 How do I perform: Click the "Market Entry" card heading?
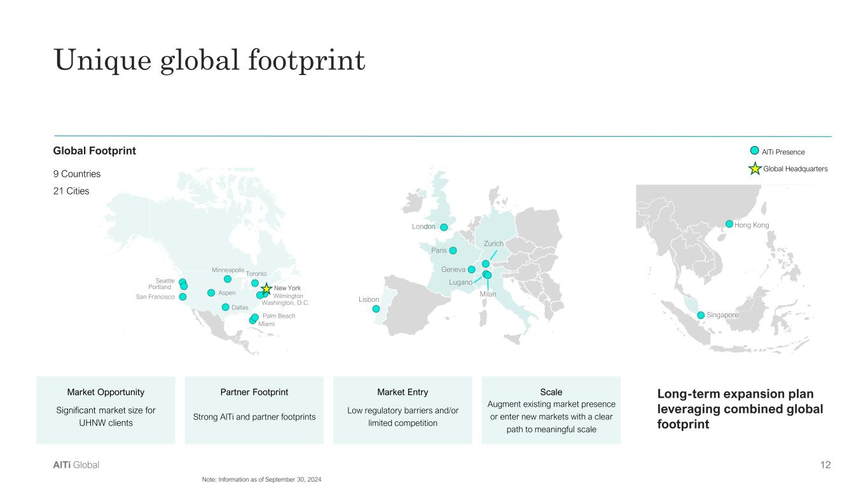click(x=403, y=392)
